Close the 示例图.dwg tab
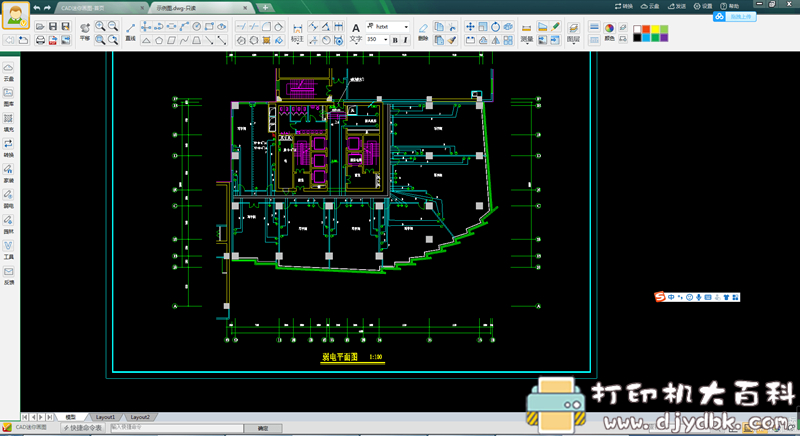This screenshot has height=436, width=800. 245,8
